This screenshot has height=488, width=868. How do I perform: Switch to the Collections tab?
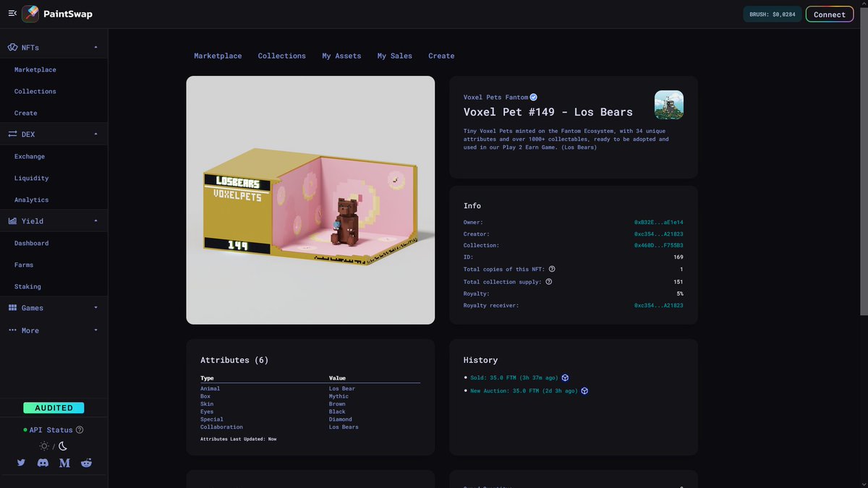[x=281, y=56]
